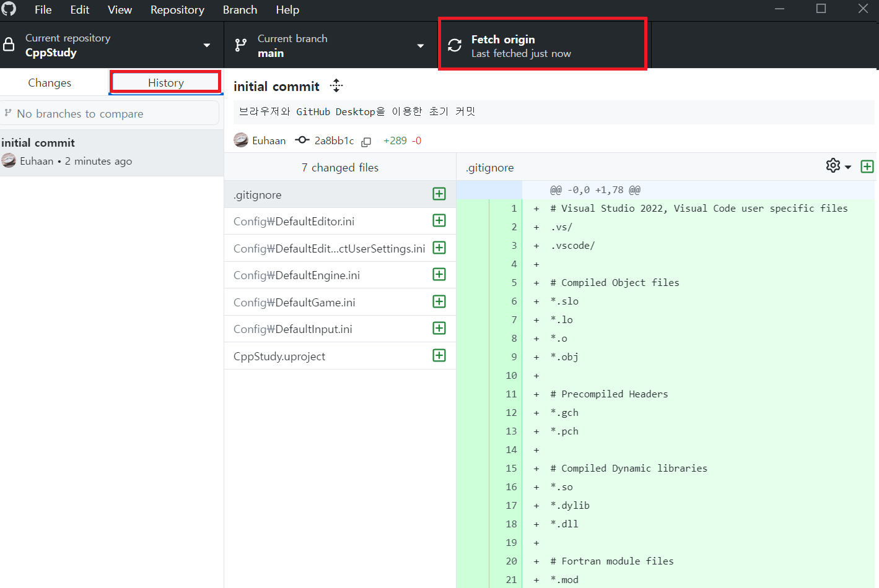
Task: Click diff line '# Compiled Object files'
Action: [614, 283]
